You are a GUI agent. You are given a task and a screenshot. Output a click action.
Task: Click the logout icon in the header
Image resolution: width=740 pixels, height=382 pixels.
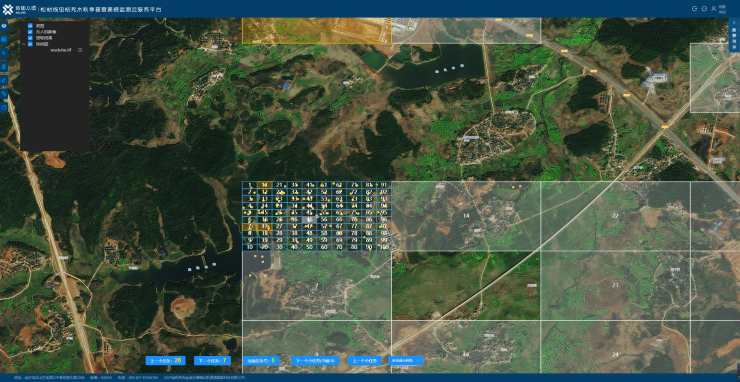695,8
